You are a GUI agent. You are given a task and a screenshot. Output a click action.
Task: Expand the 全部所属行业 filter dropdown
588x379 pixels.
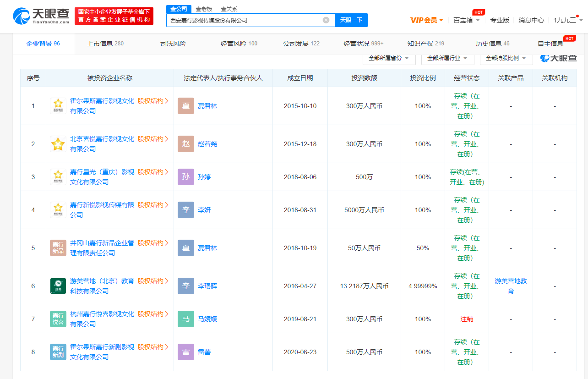(x=447, y=58)
